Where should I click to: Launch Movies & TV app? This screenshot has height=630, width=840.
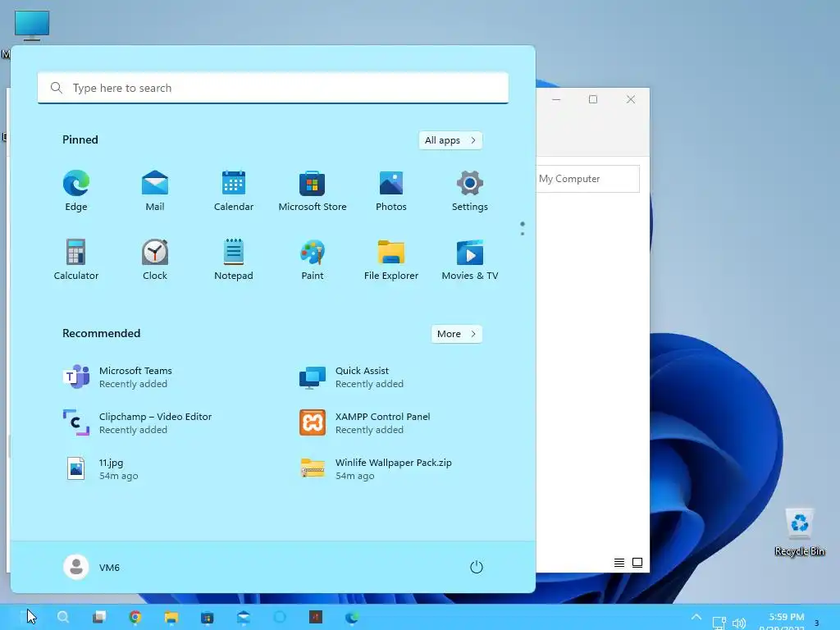pos(470,260)
